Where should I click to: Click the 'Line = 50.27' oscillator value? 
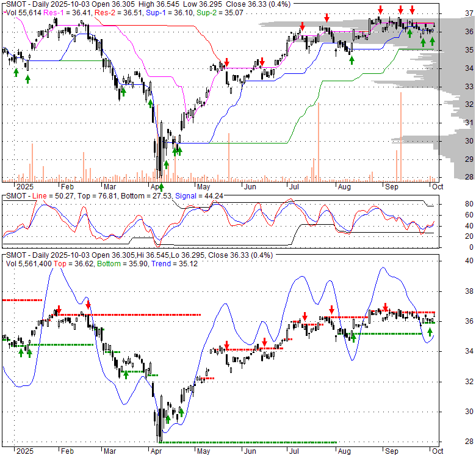tap(53, 196)
